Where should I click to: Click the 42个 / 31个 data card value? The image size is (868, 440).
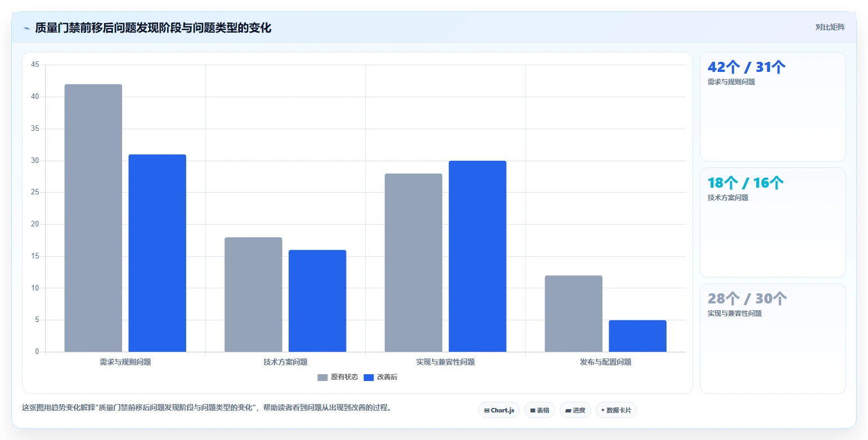click(746, 67)
